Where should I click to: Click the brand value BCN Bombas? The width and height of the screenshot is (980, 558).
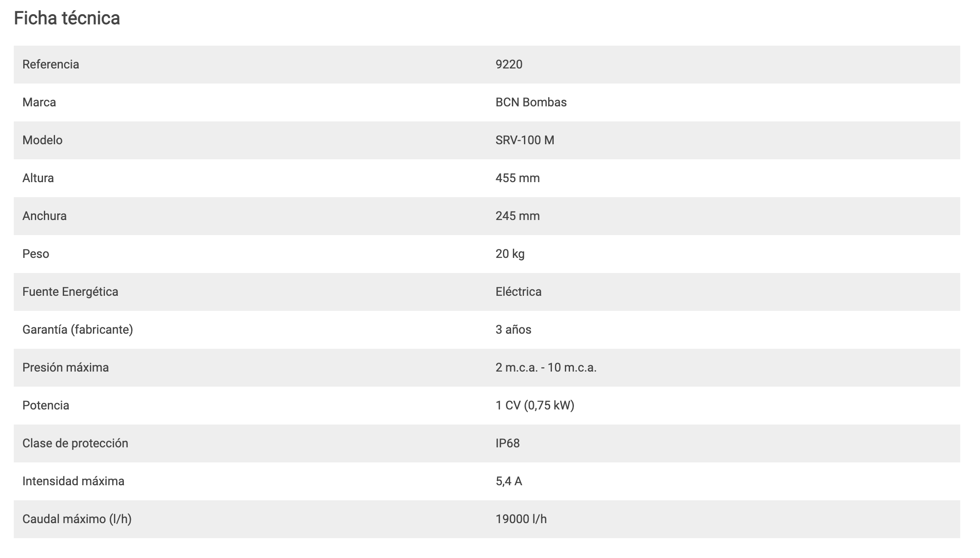click(531, 102)
